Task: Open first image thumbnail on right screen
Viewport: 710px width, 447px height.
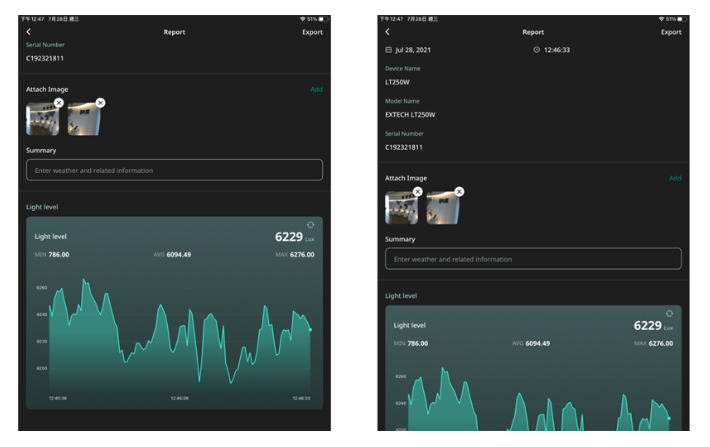Action: click(402, 208)
